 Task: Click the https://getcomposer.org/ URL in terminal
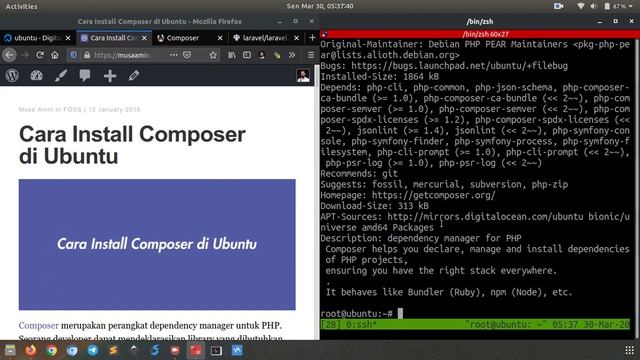pos(433,195)
